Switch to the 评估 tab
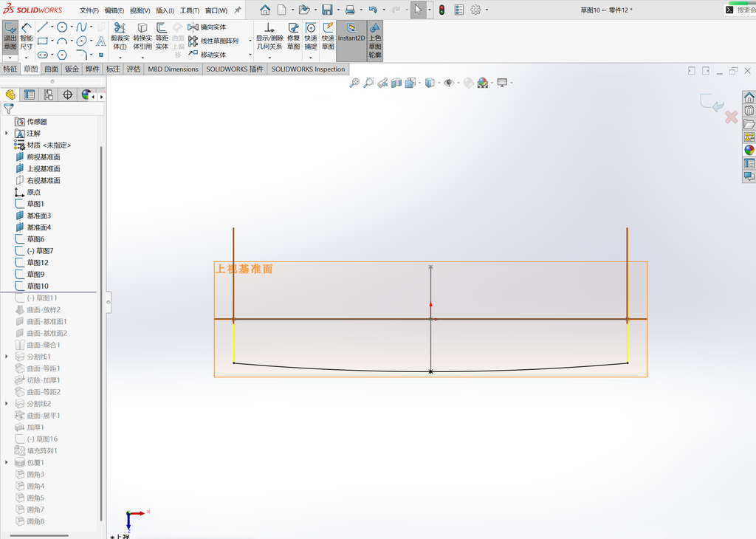 (134, 69)
